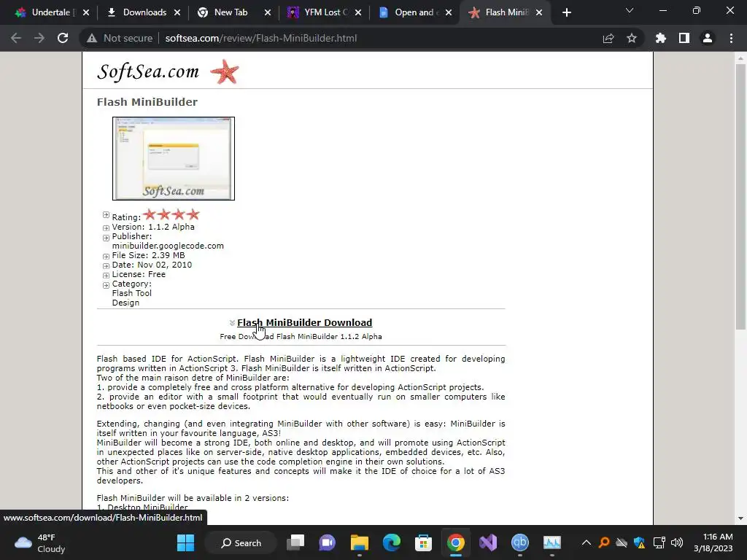The image size is (747, 560).
Task: Click the Design category text
Action: [125, 303]
